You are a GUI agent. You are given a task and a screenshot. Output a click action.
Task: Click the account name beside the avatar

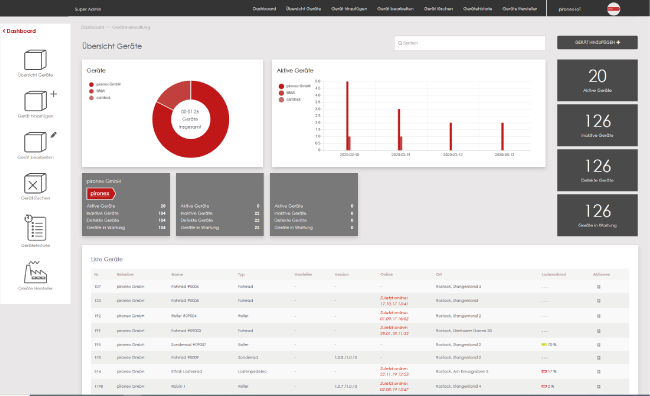[570, 9]
